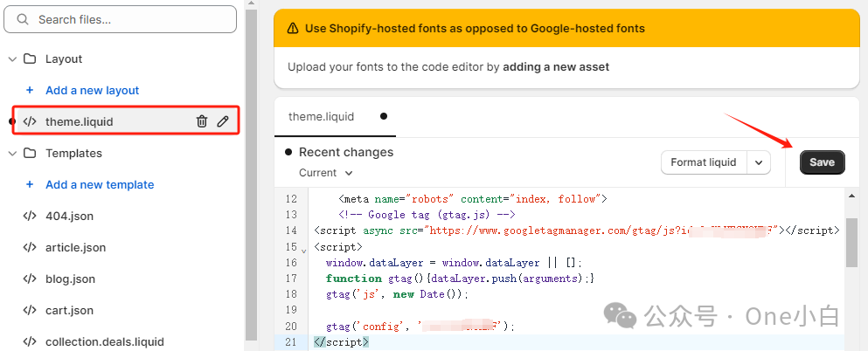This screenshot has width=868, height=351.
Task: Click the Add a new layout link
Action: pyautogui.click(x=92, y=90)
